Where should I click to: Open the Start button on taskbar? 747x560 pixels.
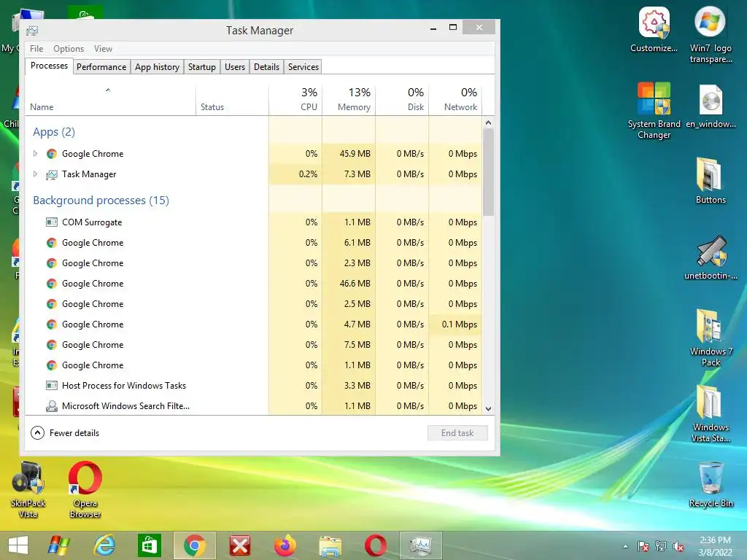point(18,545)
